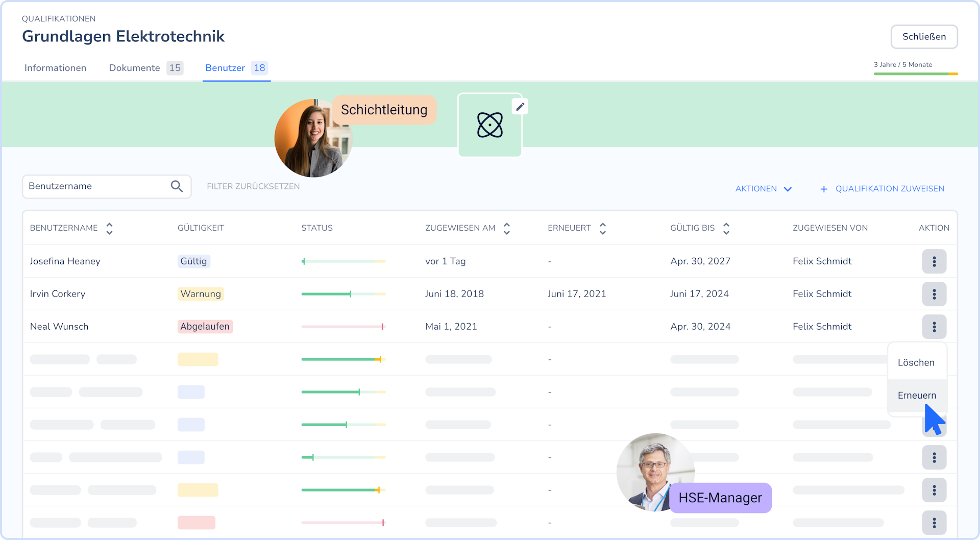
Task: Expand sorting options for Zugewiesen am
Action: click(506, 228)
